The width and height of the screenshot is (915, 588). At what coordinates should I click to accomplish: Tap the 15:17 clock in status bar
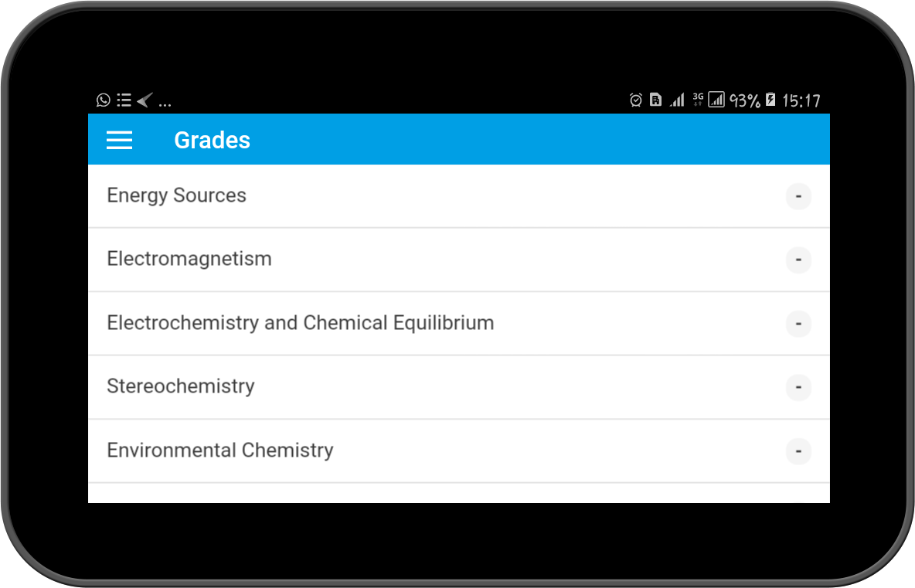801,100
